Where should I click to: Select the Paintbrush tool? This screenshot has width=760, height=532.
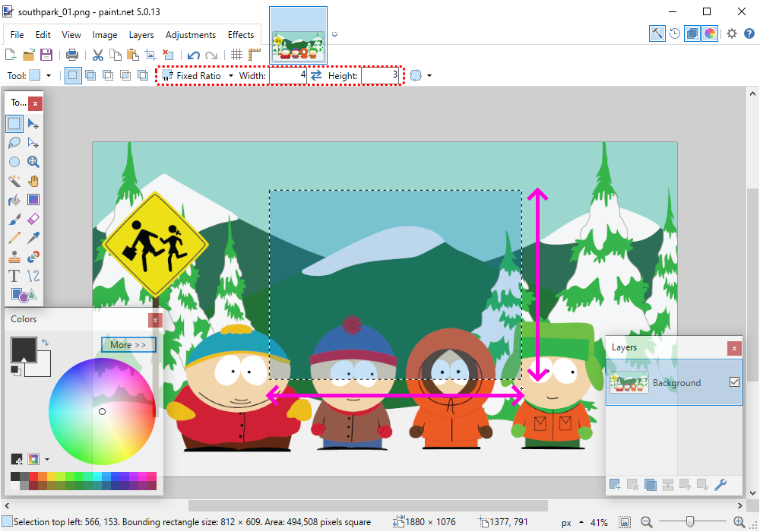coord(14,219)
